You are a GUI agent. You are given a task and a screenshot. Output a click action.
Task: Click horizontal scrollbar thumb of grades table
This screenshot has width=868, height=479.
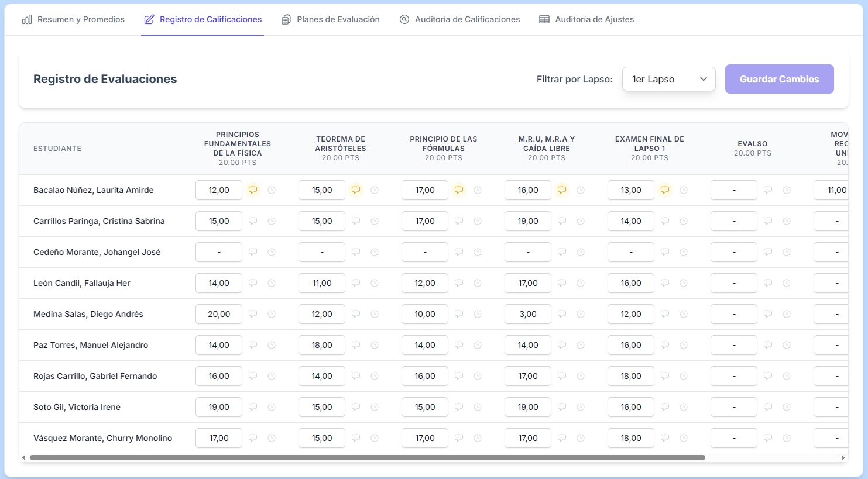[x=368, y=457]
